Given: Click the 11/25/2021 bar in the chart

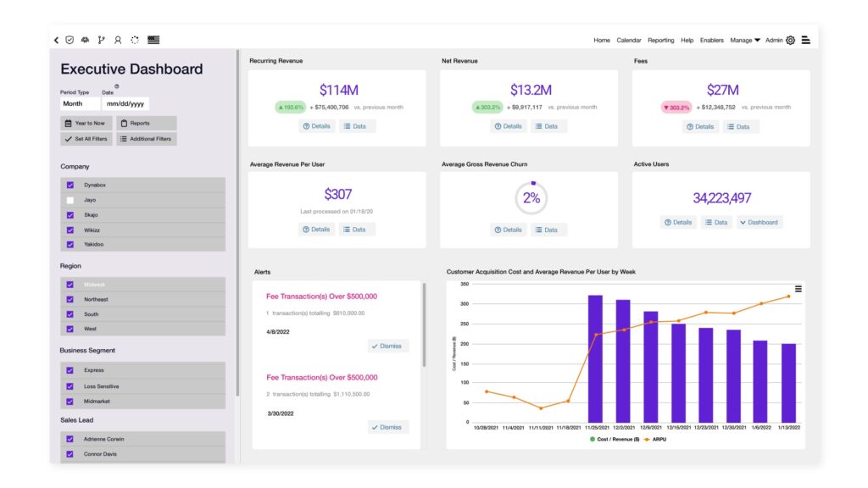Looking at the screenshot, I should click(x=595, y=358).
